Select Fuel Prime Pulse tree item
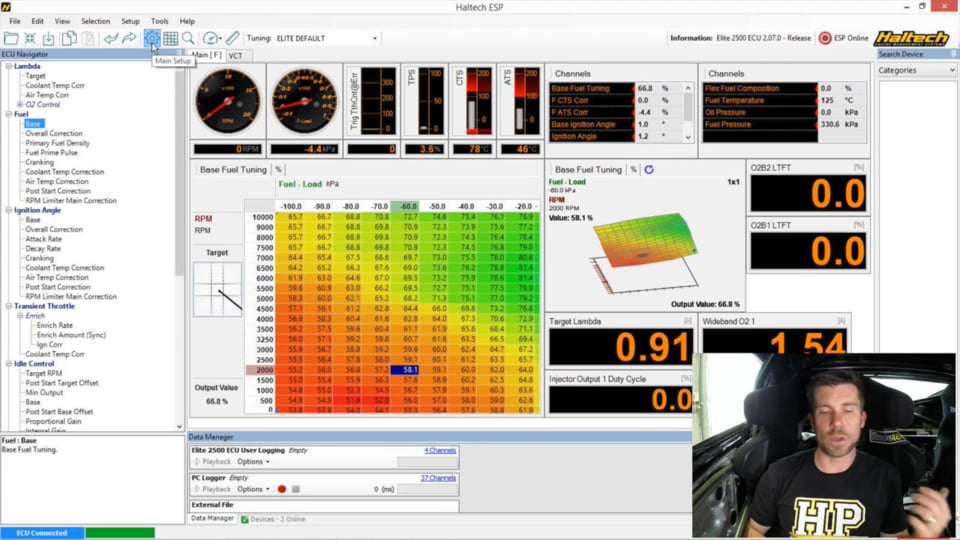 click(51, 153)
